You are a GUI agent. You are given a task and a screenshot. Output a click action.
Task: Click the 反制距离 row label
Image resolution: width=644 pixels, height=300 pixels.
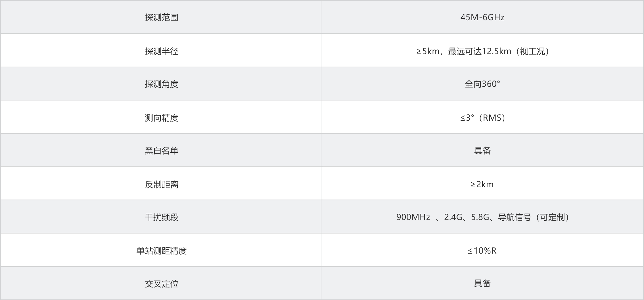pyautogui.click(x=161, y=184)
